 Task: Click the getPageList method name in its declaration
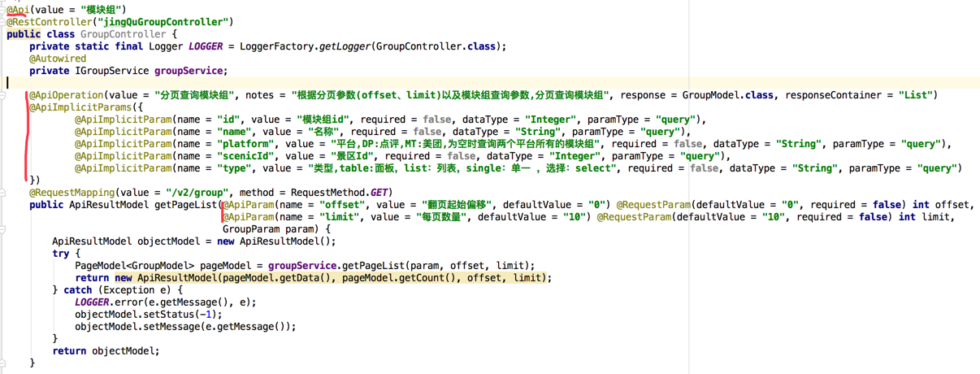click(186, 205)
